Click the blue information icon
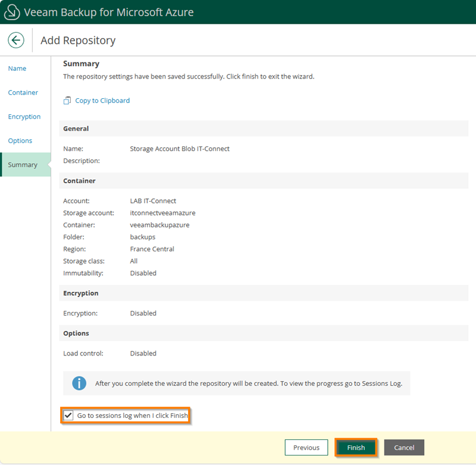The image size is (476, 465). (x=79, y=383)
